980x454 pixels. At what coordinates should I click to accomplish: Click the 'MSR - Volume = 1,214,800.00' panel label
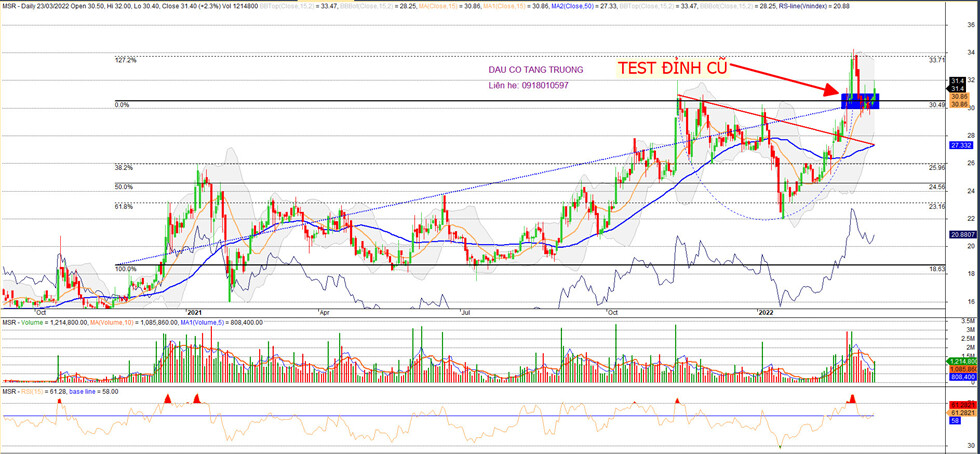click(x=44, y=323)
